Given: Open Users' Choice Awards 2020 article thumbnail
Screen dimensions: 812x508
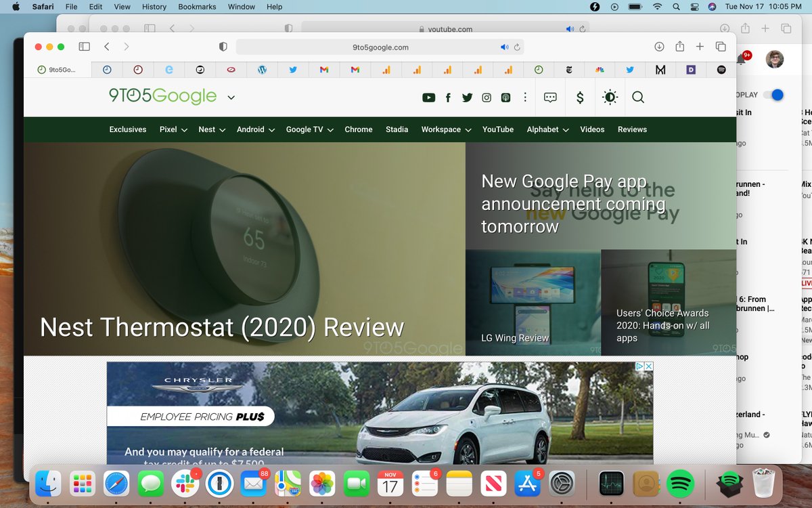Looking at the screenshot, I should point(669,302).
